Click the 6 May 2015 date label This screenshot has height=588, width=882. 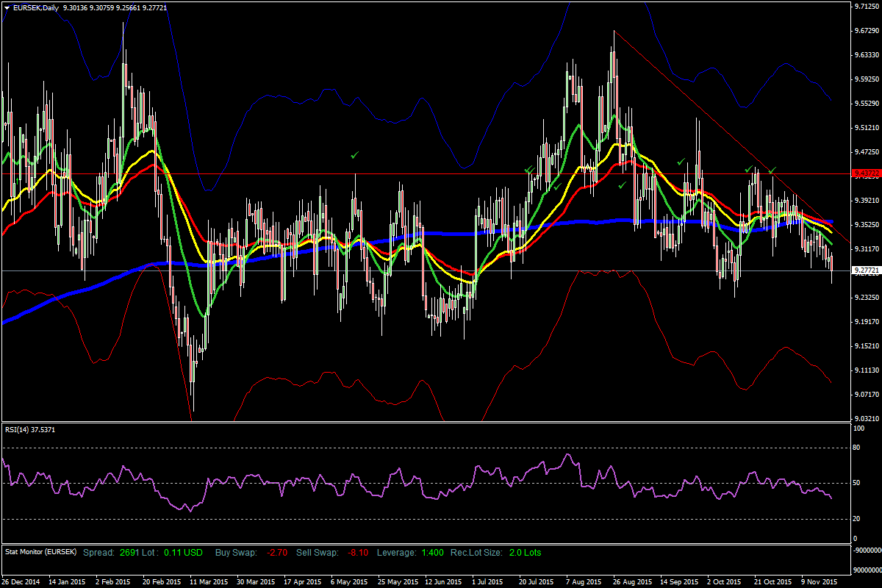349,581
